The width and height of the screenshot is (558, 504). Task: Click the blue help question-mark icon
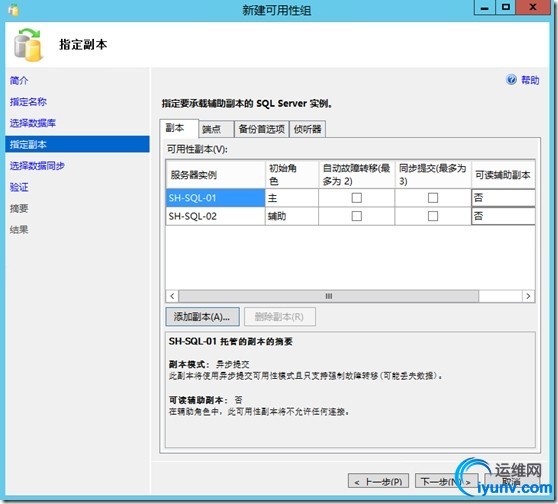tap(511, 80)
